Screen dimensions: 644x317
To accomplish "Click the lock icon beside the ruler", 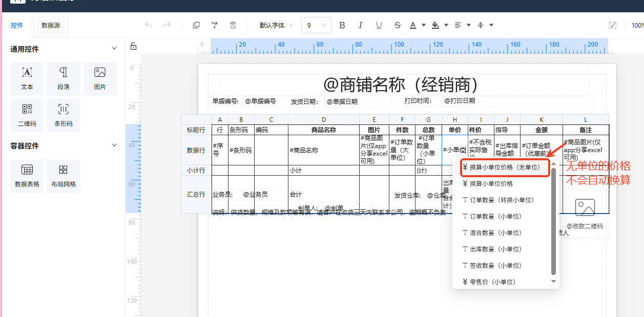I will tap(133, 47).
